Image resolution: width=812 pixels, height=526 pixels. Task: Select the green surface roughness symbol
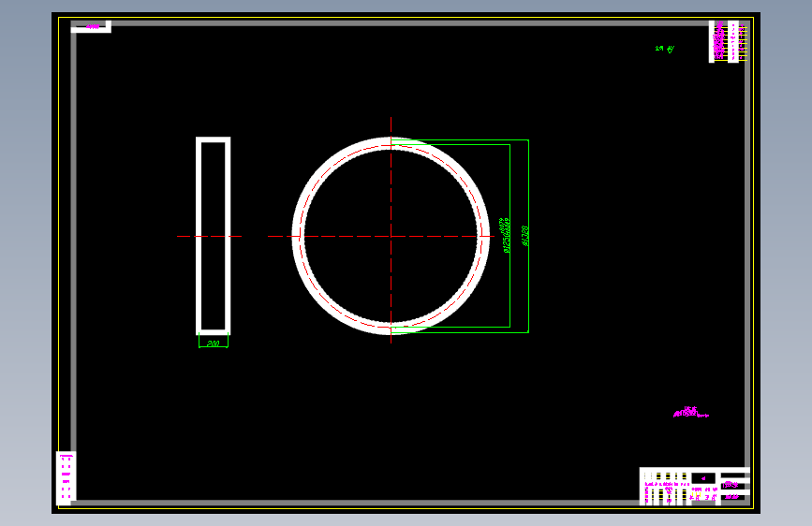coord(665,49)
